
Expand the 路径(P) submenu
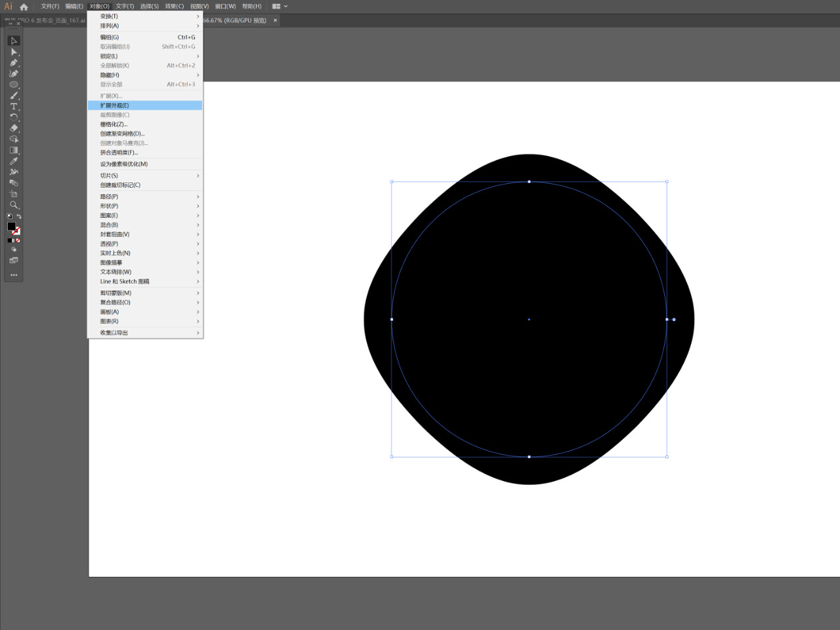[145, 196]
